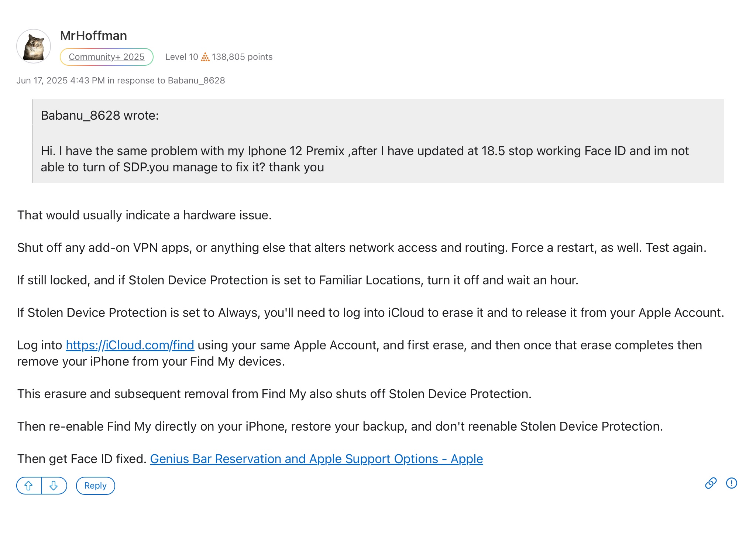Click the 138,805 points text
Image resolution: width=756 pixels, height=551 pixels.
tap(242, 57)
